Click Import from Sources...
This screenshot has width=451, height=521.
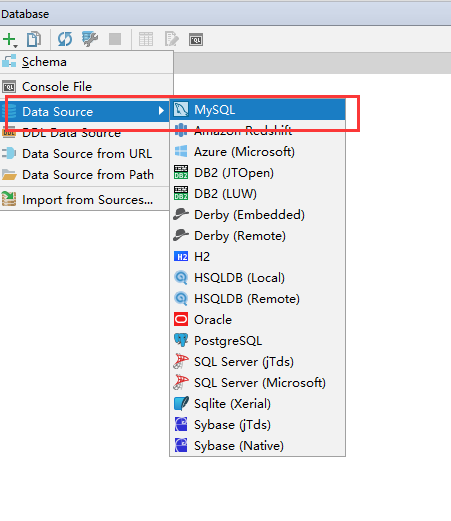coord(85,200)
